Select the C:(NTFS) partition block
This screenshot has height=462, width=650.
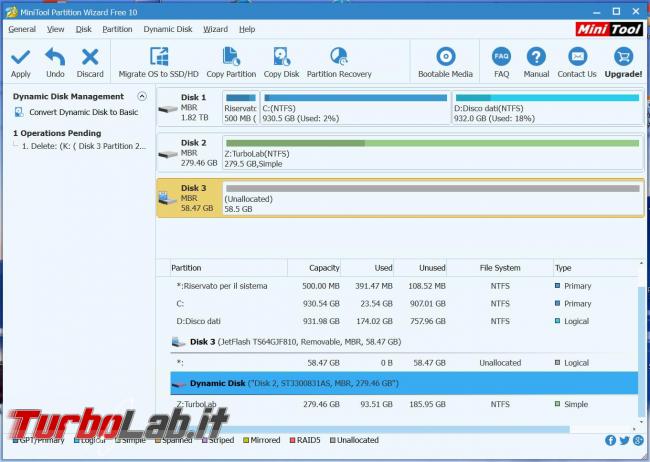[355, 108]
